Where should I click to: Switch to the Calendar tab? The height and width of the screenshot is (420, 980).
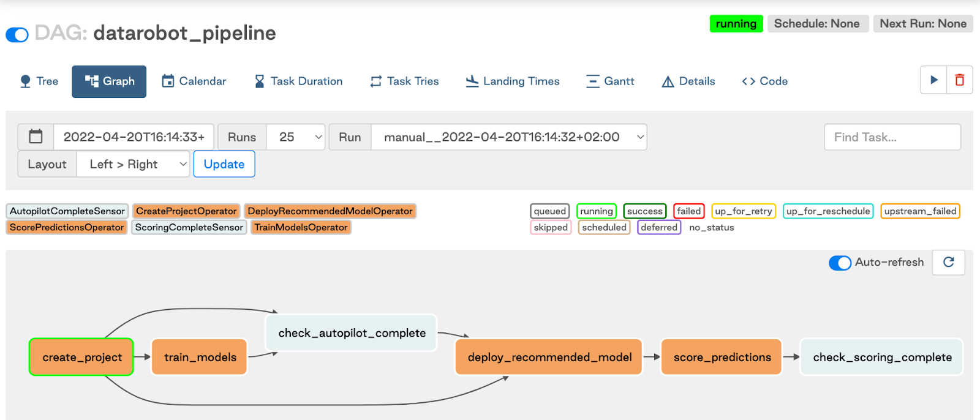coord(194,81)
